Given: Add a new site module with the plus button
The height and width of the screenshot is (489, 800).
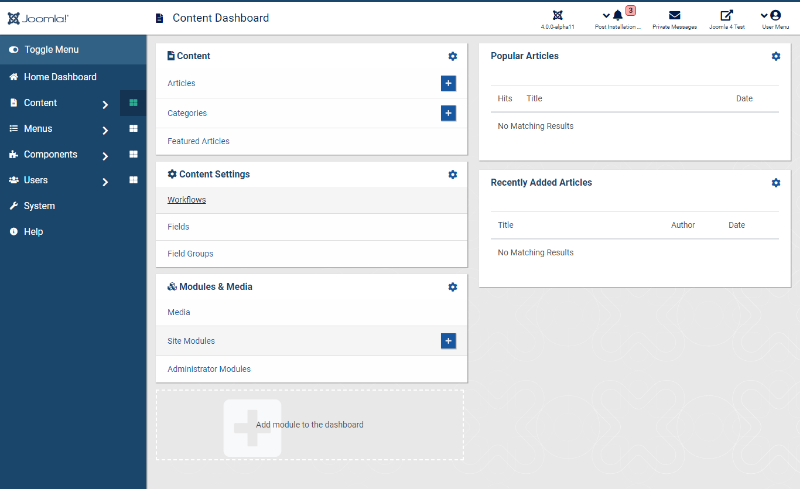Looking at the screenshot, I should pos(448,341).
